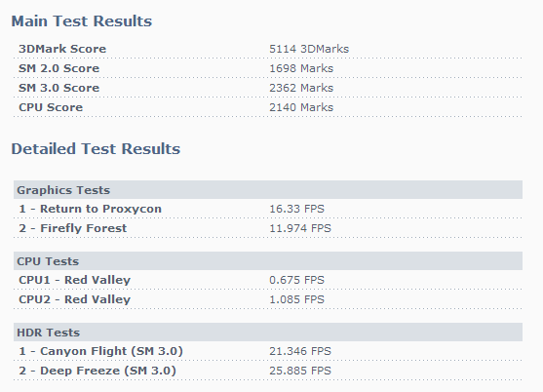Click the 2362 Marks value
This screenshot has height=392, width=543.
(301, 88)
